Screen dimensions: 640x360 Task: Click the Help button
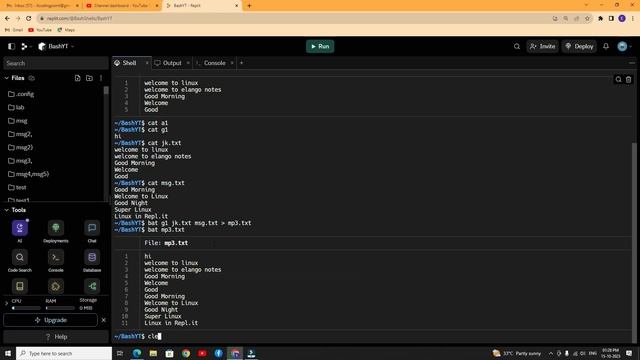coord(56,337)
